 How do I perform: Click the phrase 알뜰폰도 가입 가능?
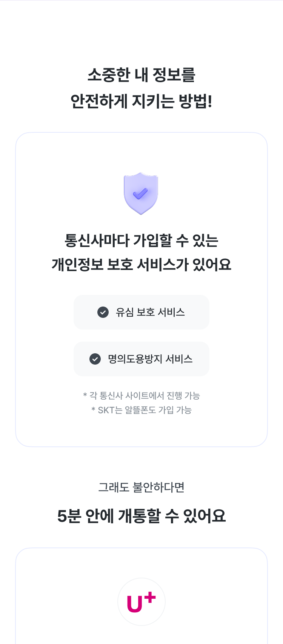pyautogui.click(x=158, y=410)
